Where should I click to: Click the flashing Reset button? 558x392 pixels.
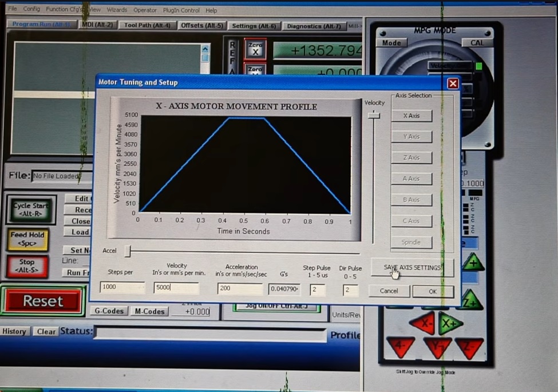[42, 301]
